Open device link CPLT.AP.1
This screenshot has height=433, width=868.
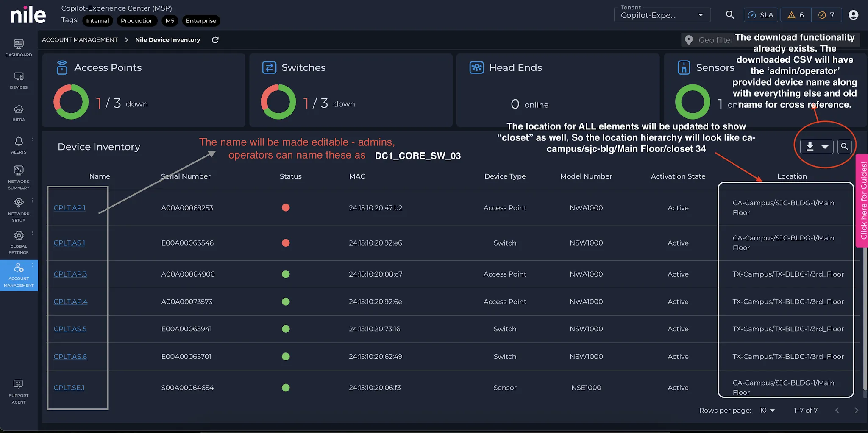click(70, 208)
